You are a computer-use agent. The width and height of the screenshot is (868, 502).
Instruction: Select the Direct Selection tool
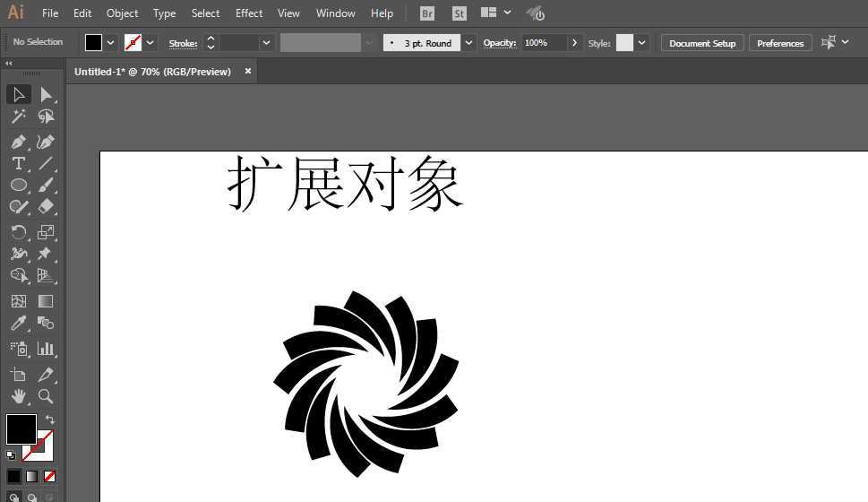click(x=46, y=95)
